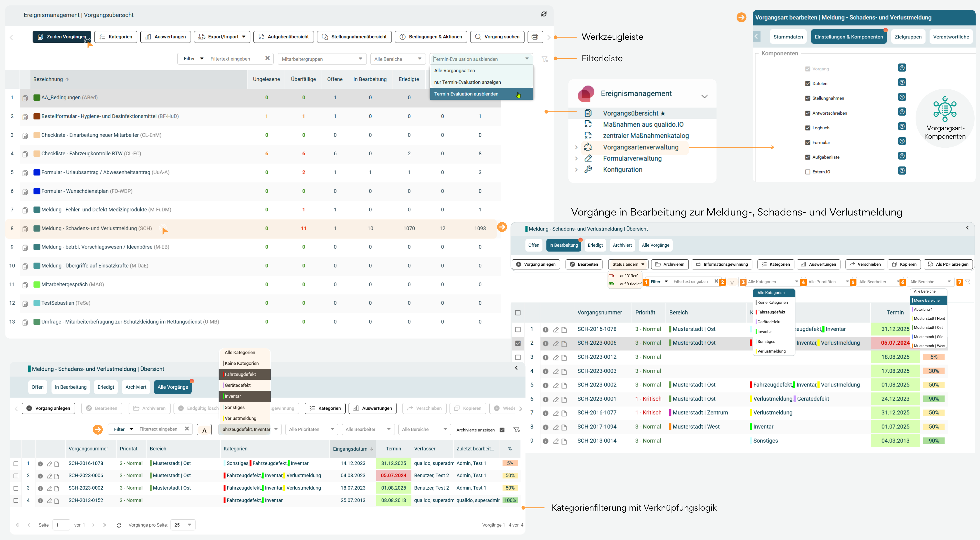Open the Export/Import dropdown button
This screenshot has height=540, width=980.
tap(222, 37)
